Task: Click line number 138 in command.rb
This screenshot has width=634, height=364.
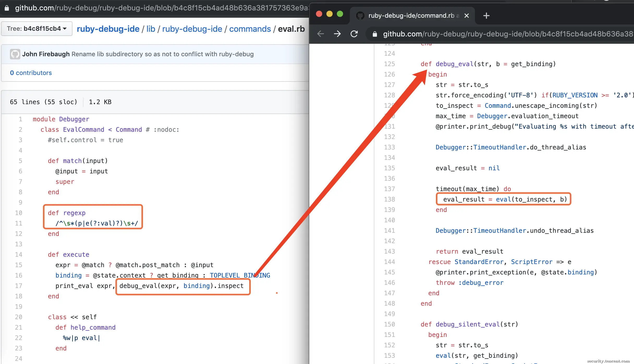Action: pos(389,199)
